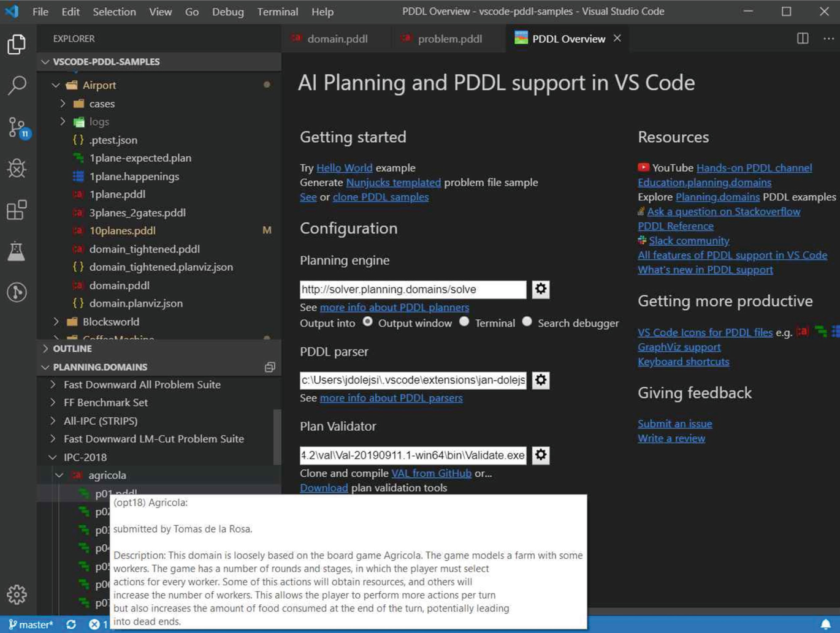Open Hands-on PDDL channel link
The height and width of the screenshot is (633, 840).
[x=754, y=168]
